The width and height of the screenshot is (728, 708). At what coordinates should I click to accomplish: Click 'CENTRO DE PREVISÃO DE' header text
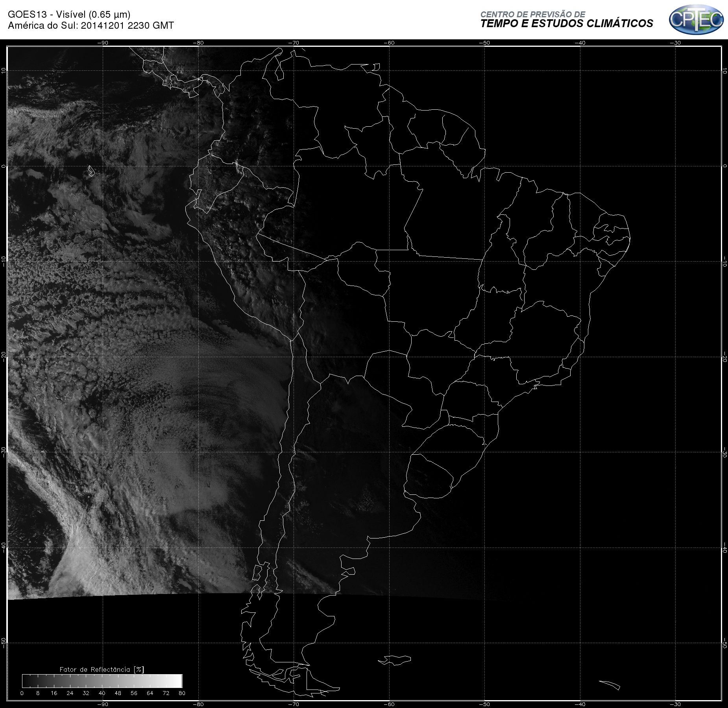tap(533, 14)
